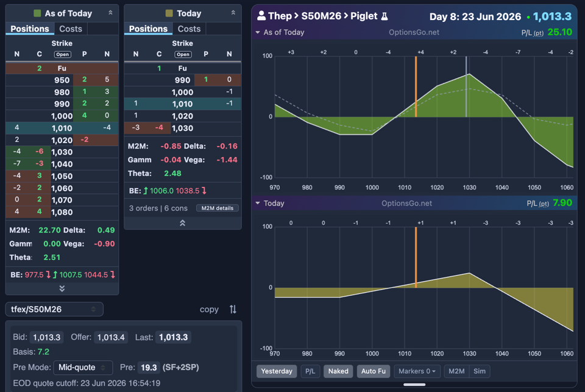
Task: Click Piglet in the breadcrumb
Action: point(364,16)
